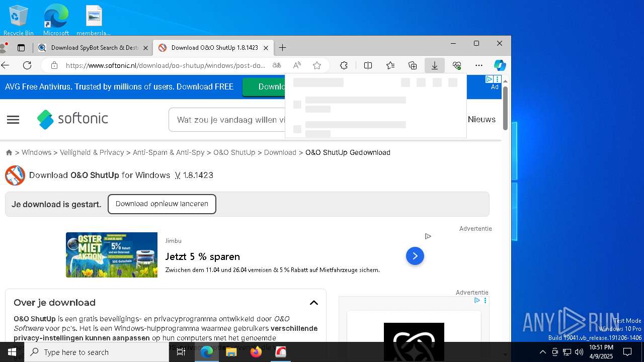
Task: Click the ad info triangle on Jimbu ad
Action: pyautogui.click(x=428, y=236)
